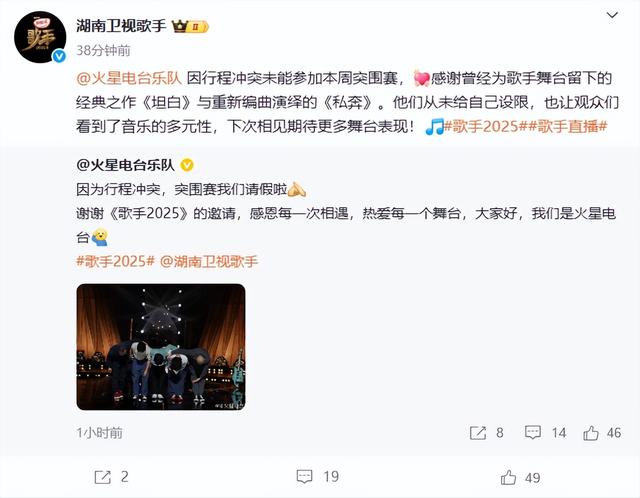Open the @火星电台乐队 mention in main post

pyautogui.click(x=129, y=78)
